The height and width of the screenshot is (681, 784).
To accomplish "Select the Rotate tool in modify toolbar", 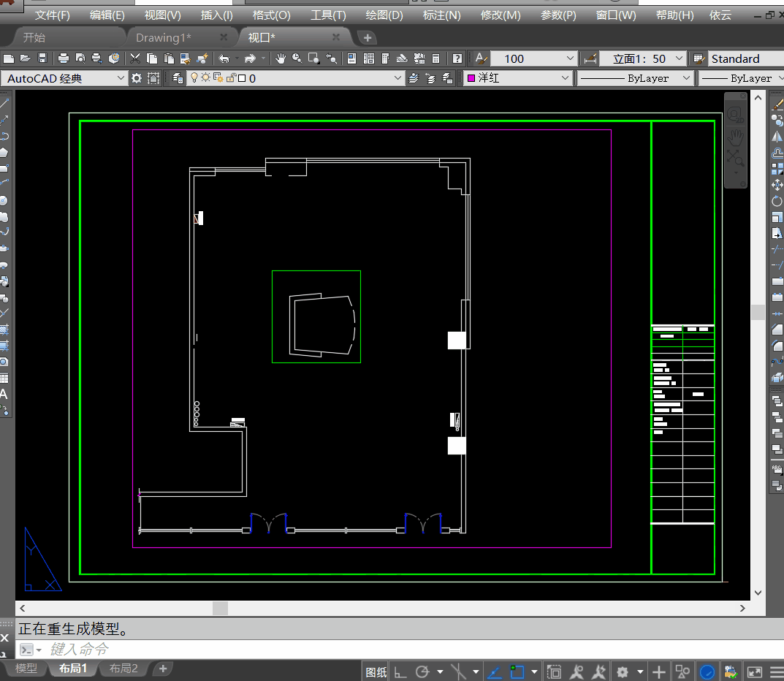I will click(x=777, y=201).
